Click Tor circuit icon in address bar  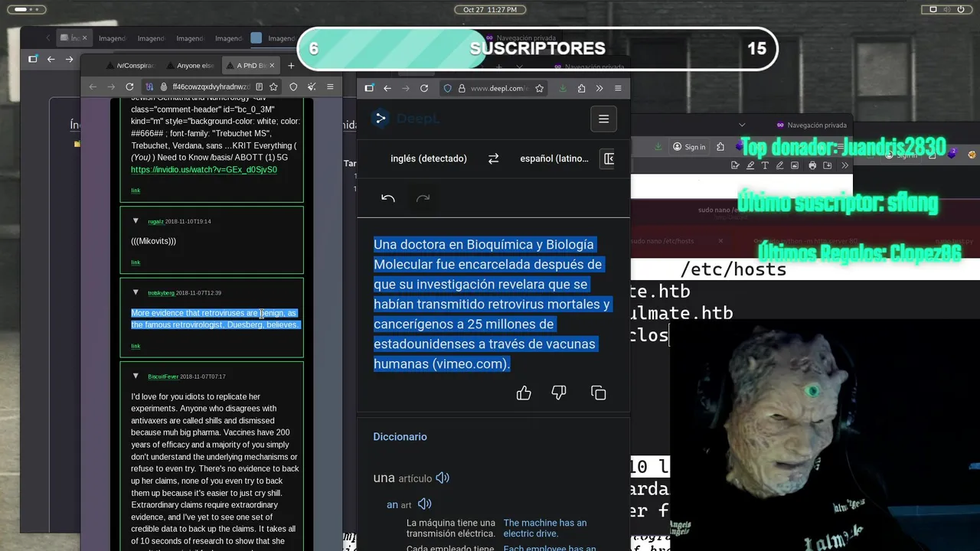150,86
